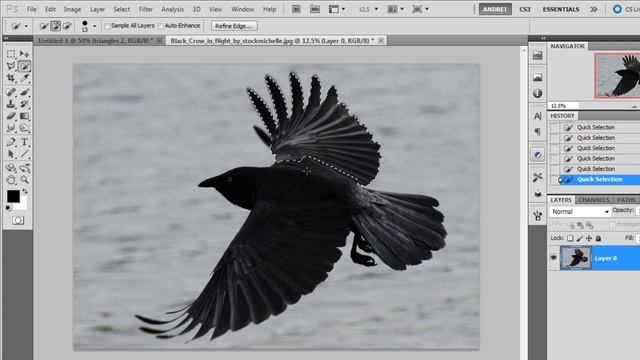Select the Clone Stamp tool
Screen dimensions: 640x360
[11, 104]
